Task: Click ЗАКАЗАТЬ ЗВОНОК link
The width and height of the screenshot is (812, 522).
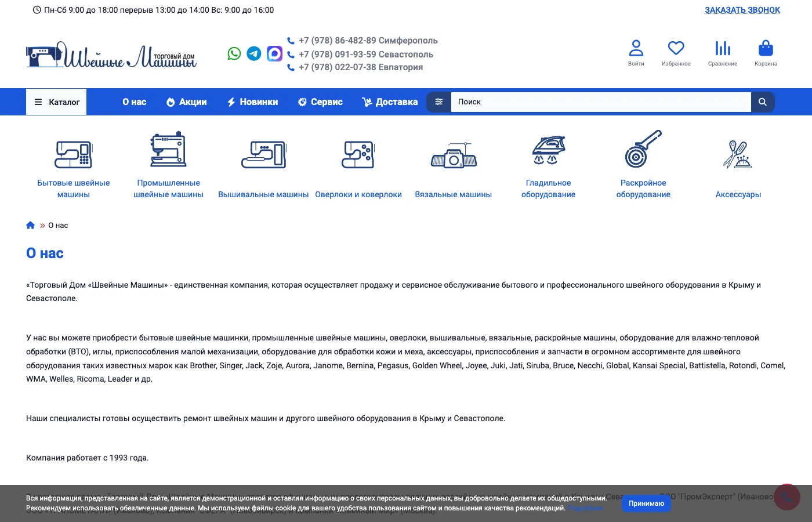Action: pos(742,10)
